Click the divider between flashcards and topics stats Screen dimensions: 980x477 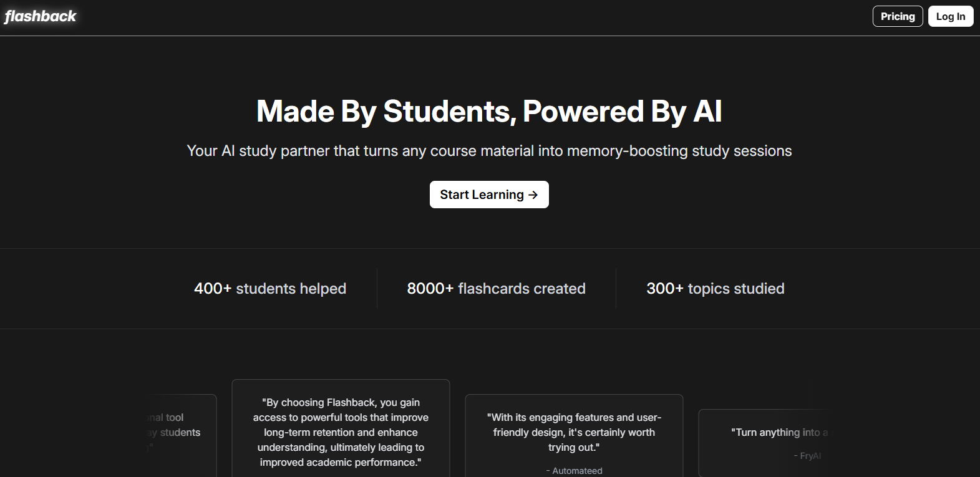616,289
